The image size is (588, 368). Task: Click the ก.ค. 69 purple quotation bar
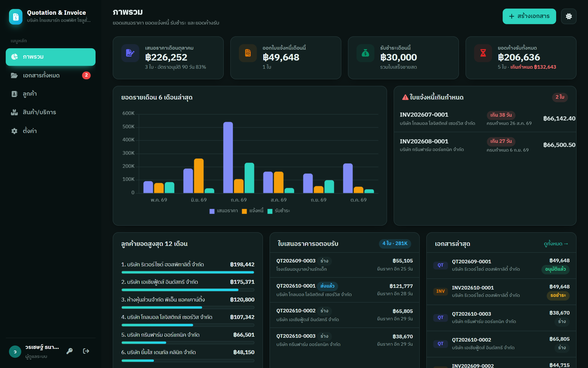point(228,157)
